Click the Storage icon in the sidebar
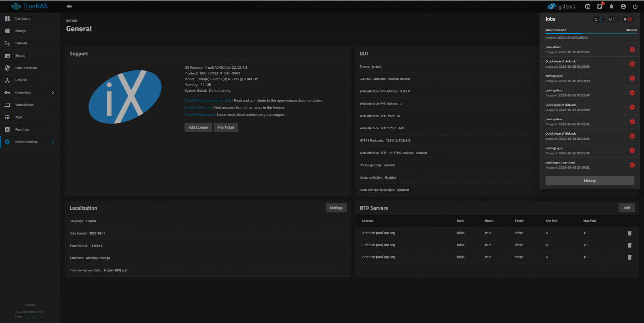The height and width of the screenshot is (323, 644). (x=7, y=31)
